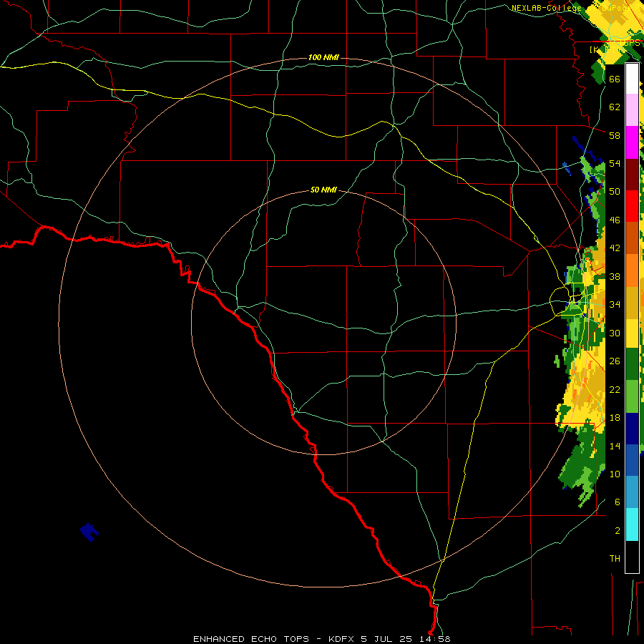Click the bright red legend swatch

click(632, 206)
